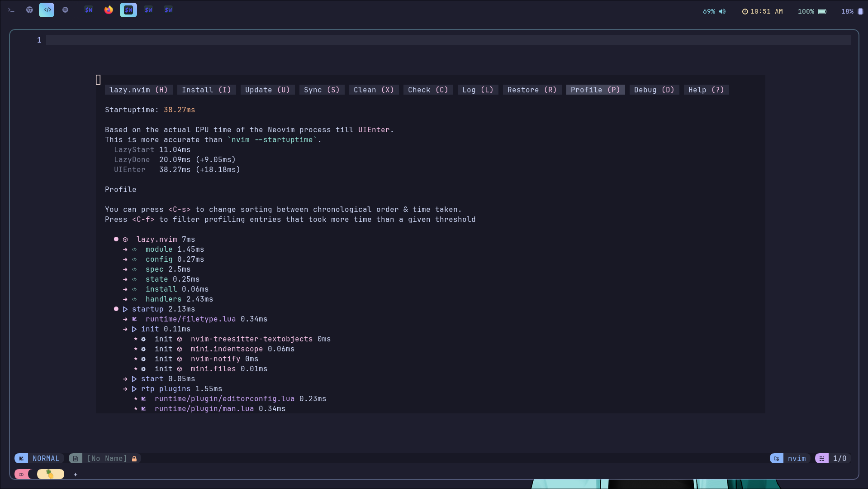Open a new tab with the + button
868x489 pixels.
(75, 475)
